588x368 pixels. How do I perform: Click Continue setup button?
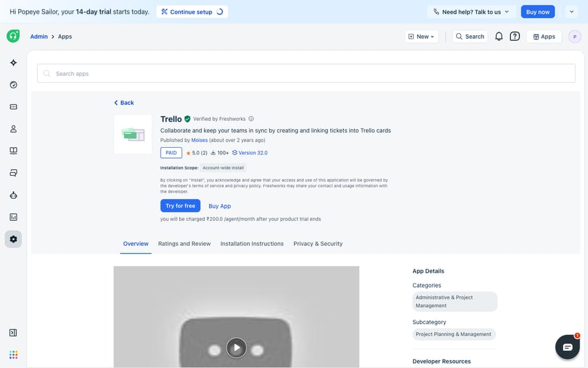[192, 12]
